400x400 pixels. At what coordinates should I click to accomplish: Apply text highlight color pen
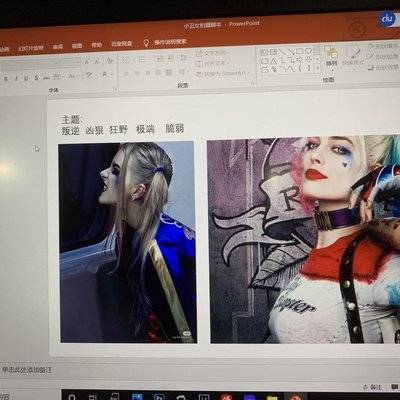(x=89, y=75)
